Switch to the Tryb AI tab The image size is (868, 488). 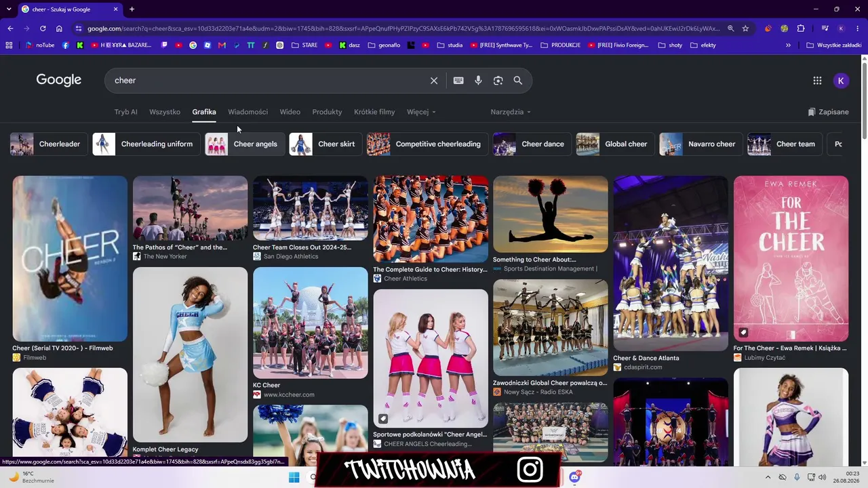point(125,112)
